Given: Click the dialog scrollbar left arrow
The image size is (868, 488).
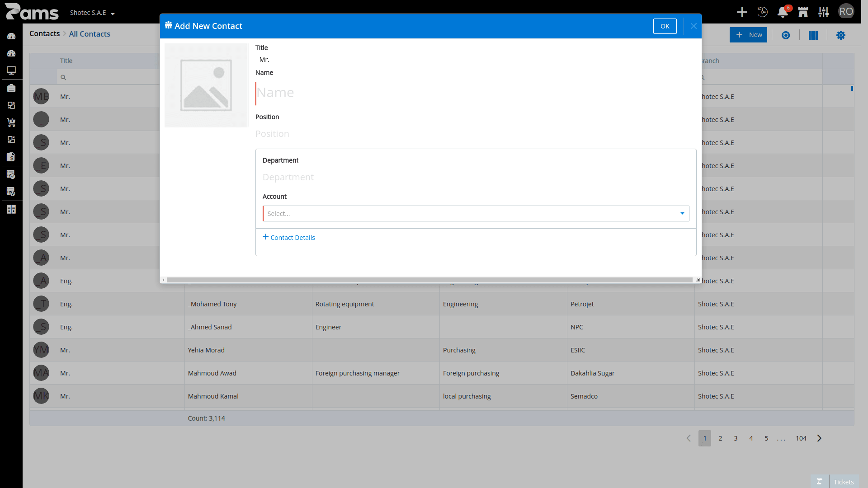Looking at the screenshot, I should [x=163, y=280].
